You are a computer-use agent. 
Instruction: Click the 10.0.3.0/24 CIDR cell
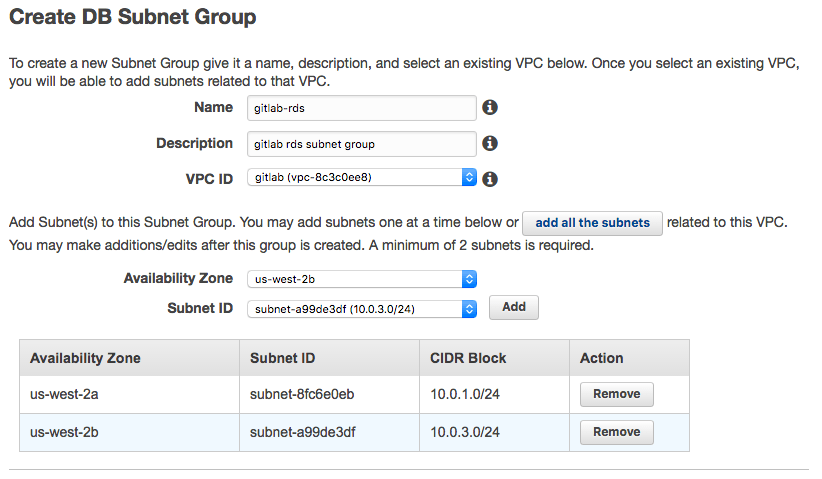[465, 432]
